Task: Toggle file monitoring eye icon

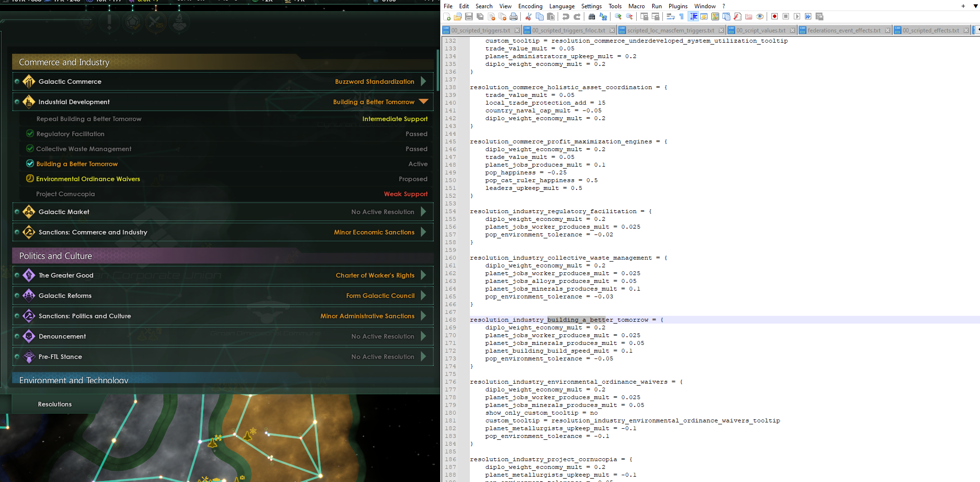Action: point(760,16)
